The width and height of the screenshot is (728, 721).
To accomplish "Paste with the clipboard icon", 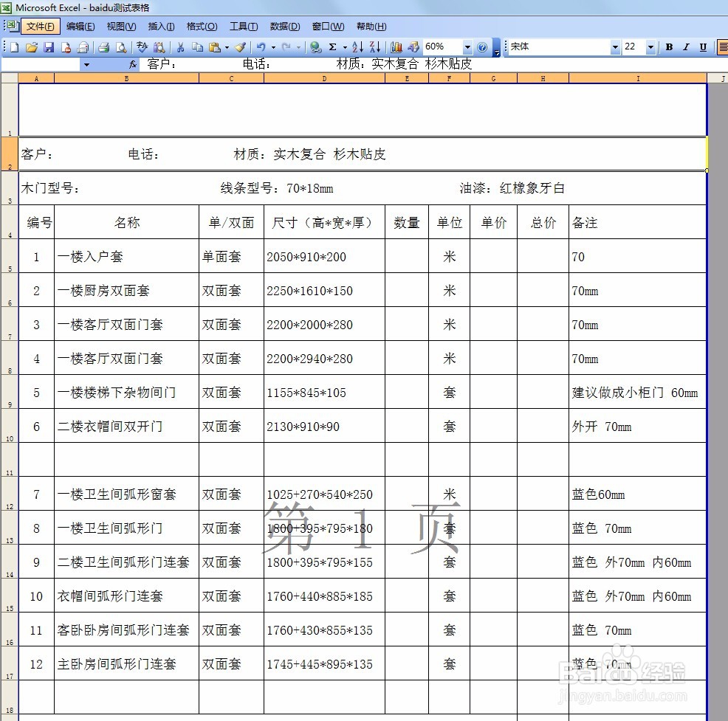I will point(215,46).
